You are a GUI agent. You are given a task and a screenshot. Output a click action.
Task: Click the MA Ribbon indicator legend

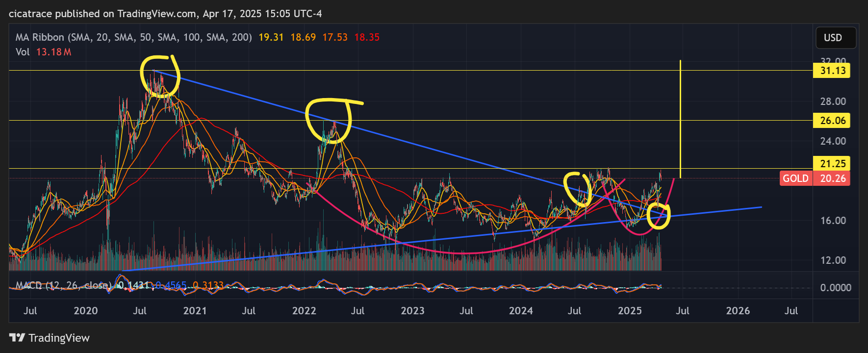click(134, 37)
